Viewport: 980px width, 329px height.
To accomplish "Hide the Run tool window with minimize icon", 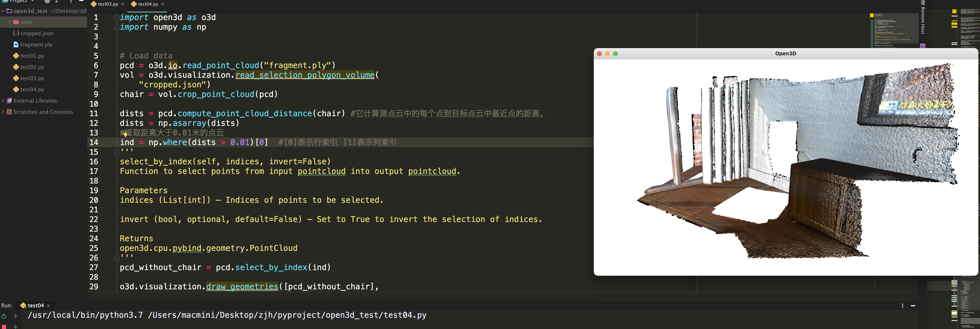I will pos(913,306).
